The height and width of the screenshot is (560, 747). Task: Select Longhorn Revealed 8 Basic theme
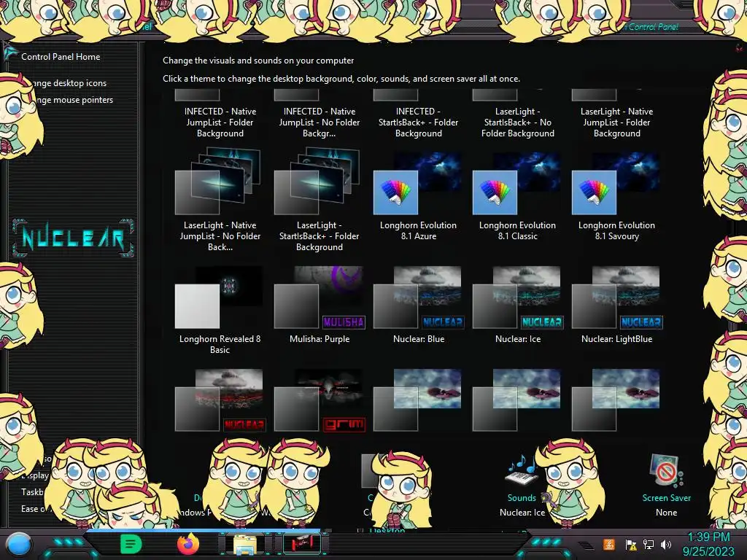tap(220, 309)
